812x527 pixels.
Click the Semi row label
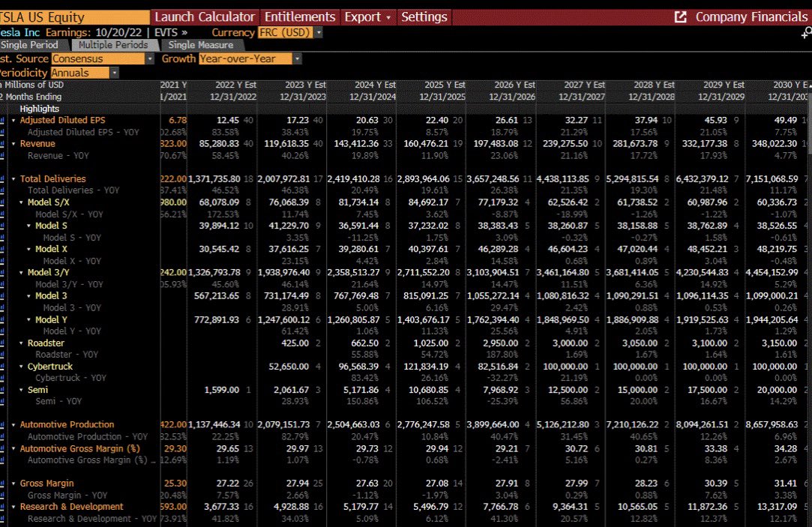(37, 390)
